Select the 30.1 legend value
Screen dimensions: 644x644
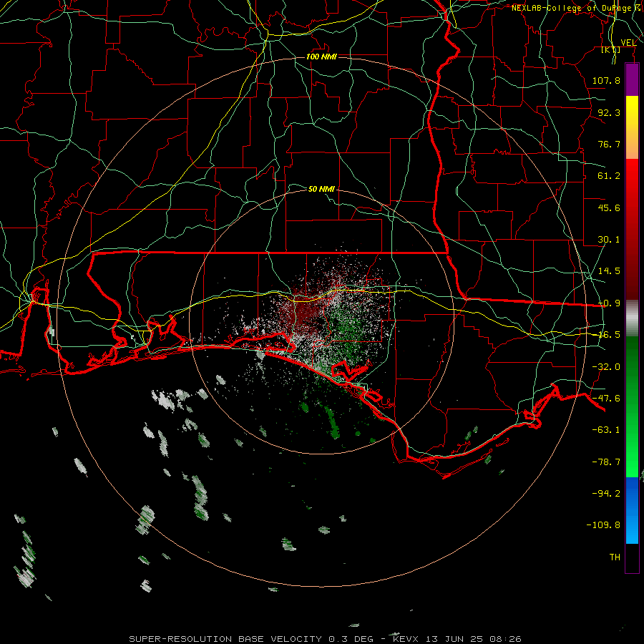pyautogui.click(x=609, y=240)
